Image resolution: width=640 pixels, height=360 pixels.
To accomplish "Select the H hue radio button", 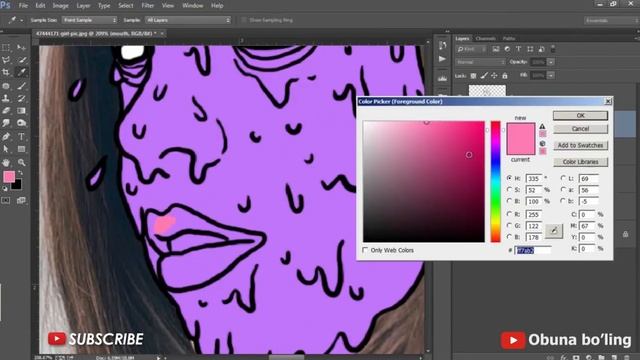I will click(x=509, y=178).
